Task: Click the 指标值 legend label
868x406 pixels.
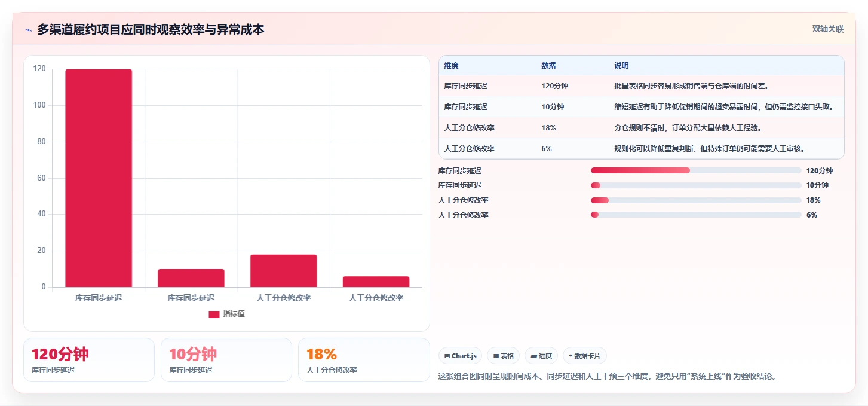Action: point(234,315)
